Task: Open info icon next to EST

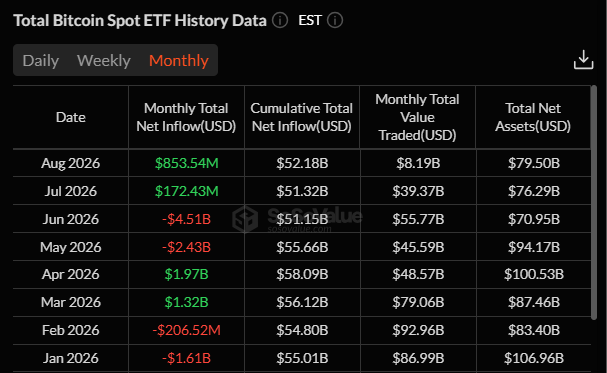Action: coord(335,20)
